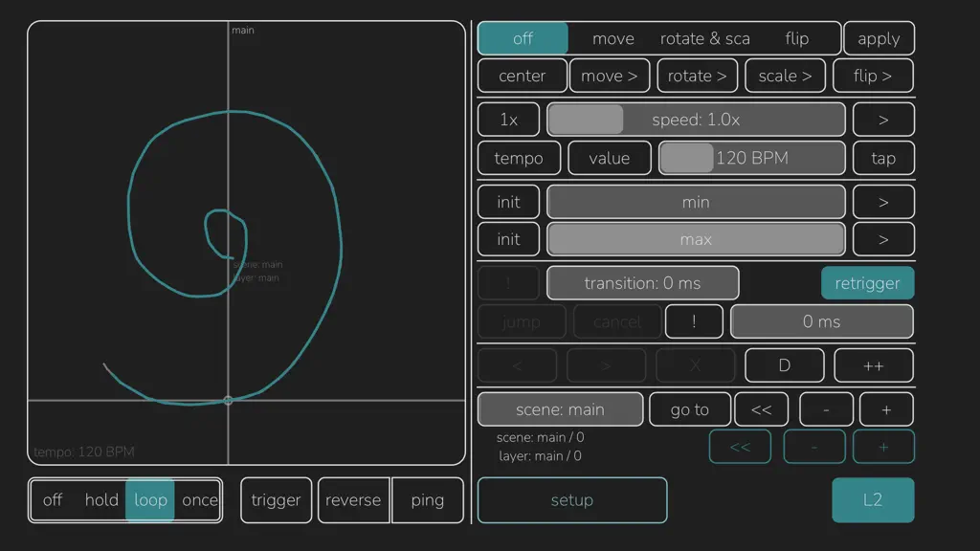Click the teal << layer button
The height and width of the screenshot is (551, 980).
740,447
